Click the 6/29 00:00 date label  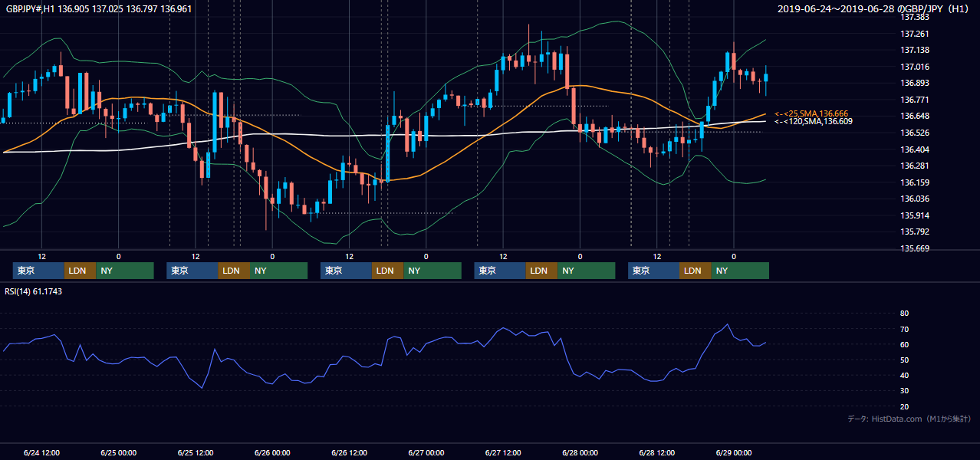coord(734,453)
